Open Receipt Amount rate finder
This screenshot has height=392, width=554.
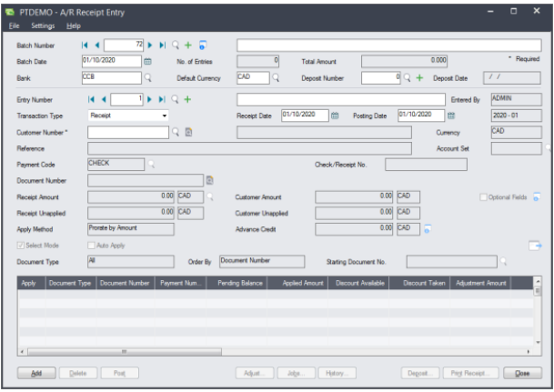point(210,196)
